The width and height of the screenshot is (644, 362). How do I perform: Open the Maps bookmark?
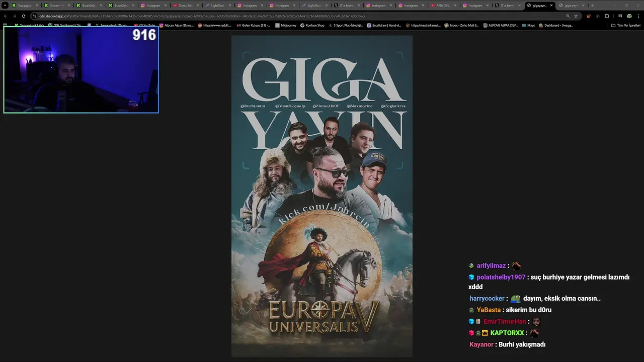528,25
